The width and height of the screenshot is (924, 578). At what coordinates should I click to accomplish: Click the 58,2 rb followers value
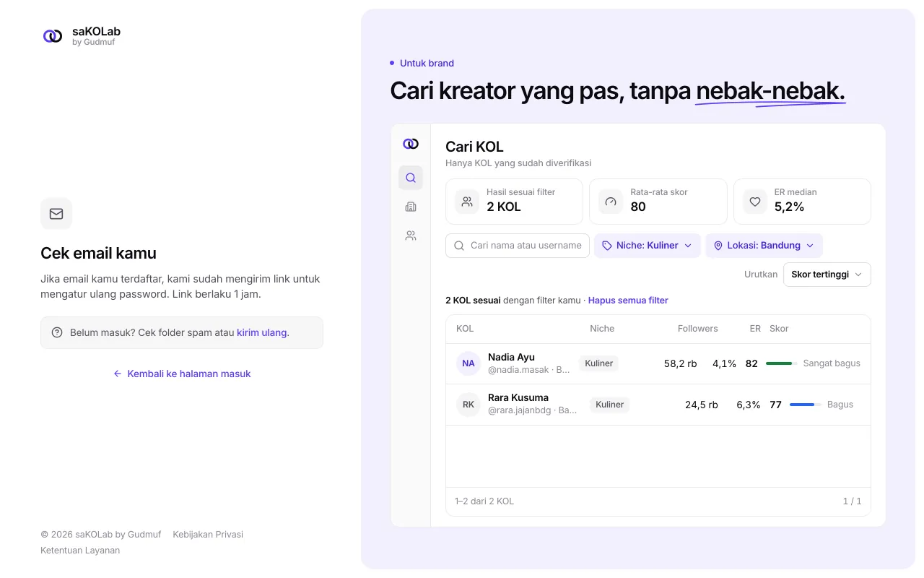pos(681,363)
